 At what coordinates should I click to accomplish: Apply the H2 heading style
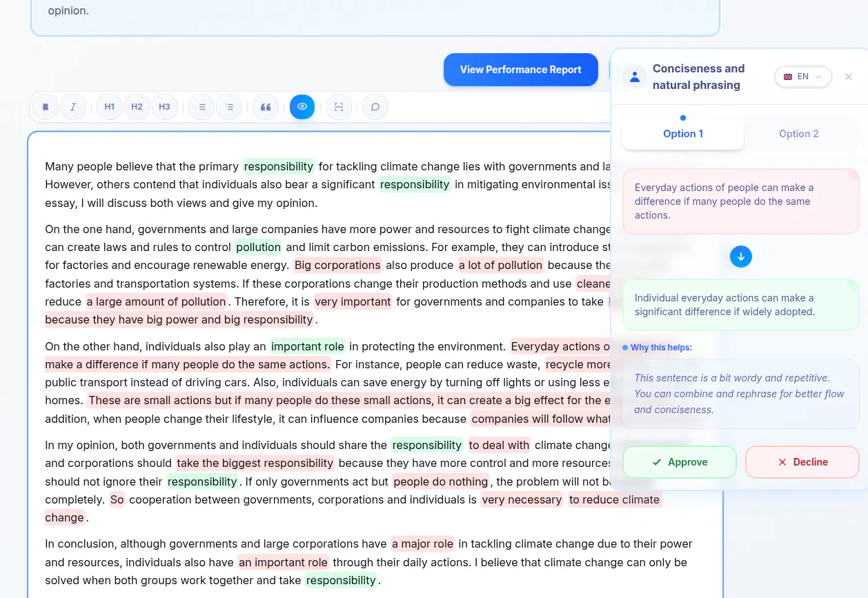(137, 107)
